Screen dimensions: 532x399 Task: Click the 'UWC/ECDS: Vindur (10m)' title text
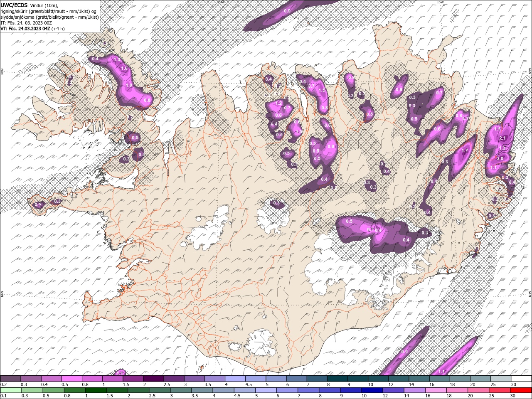pos(30,5)
